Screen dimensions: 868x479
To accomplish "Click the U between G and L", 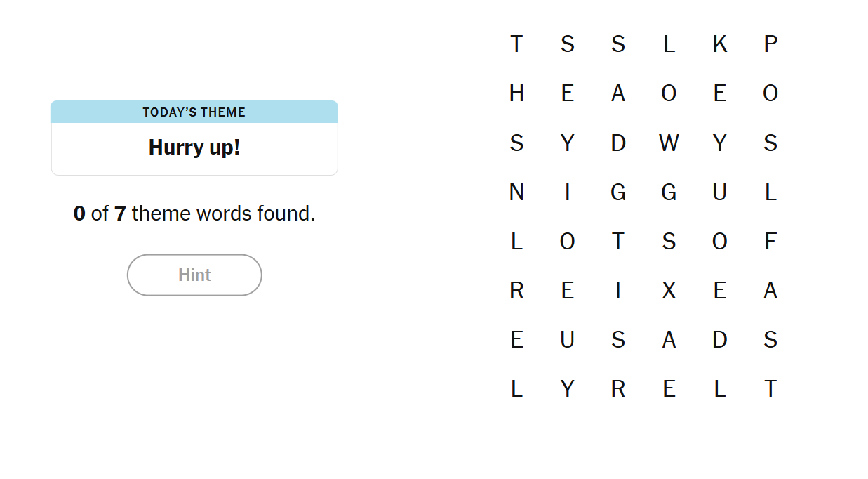I will coord(719,192).
